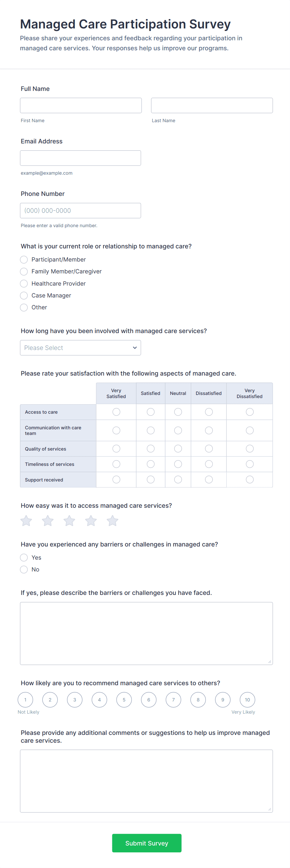290x868 pixels.
Task: Click the Phone Number field
Action: (x=80, y=211)
